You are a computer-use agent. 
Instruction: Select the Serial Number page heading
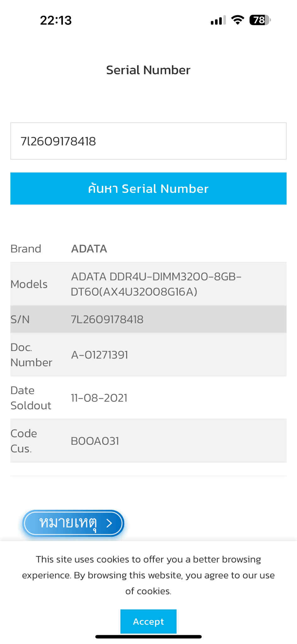tap(148, 70)
